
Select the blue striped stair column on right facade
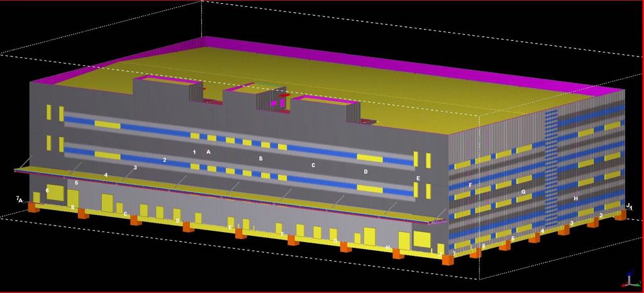point(551,167)
